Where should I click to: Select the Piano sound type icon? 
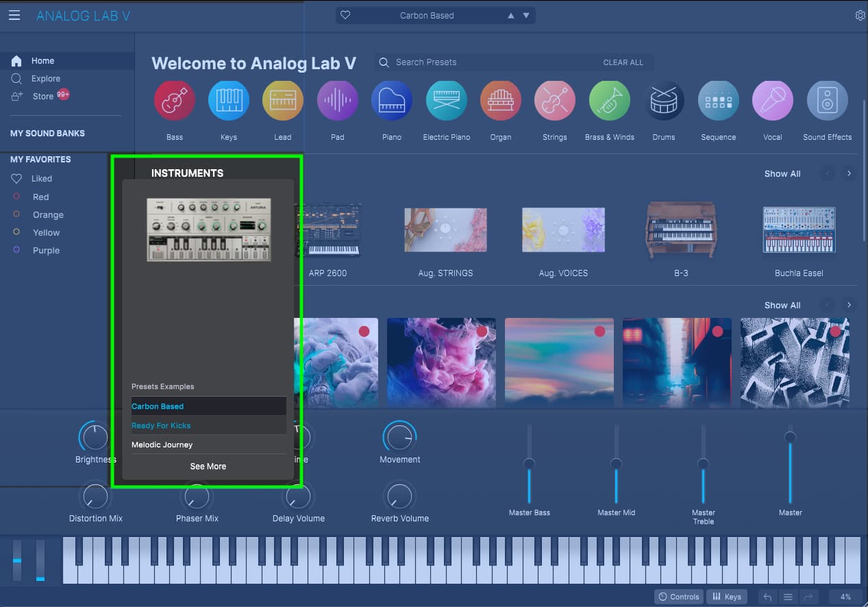[x=392, y=101]
